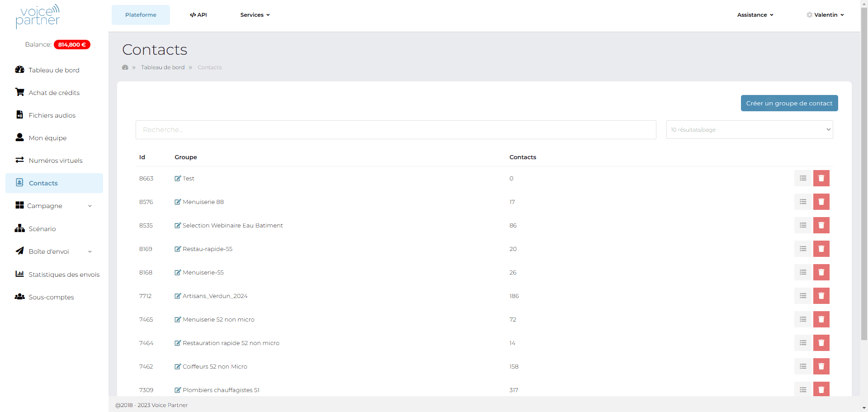The width and height of the screenshot is (868, 412).
Task: Open list icon for Artisans_Verdun_2024
Action: click(802, 296)
